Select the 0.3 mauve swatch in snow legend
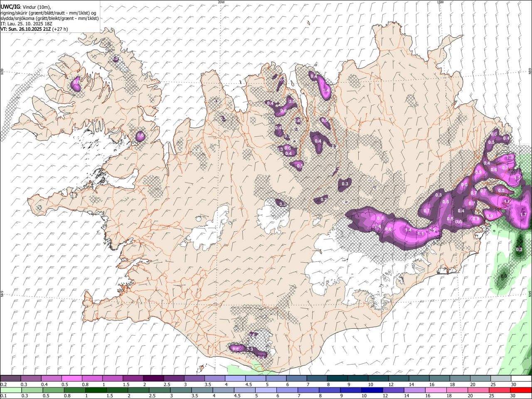Screen dimensions: 532x399 [31, 378]
